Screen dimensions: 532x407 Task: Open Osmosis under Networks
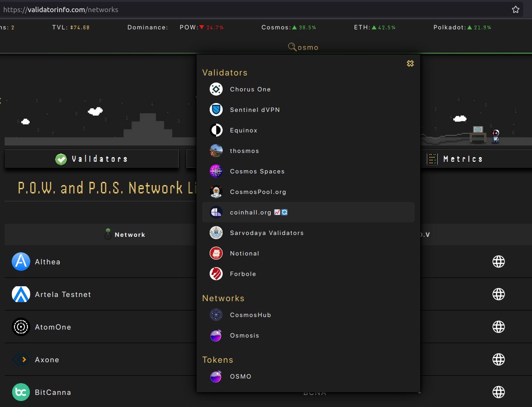point(308,335)
